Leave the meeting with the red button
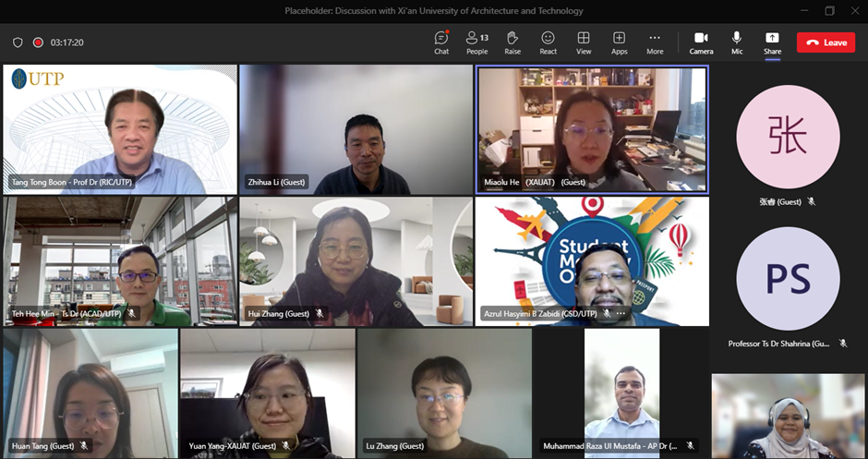Viewport: 868px width, 459px height. pyautogui.click(x=826, y=42)
